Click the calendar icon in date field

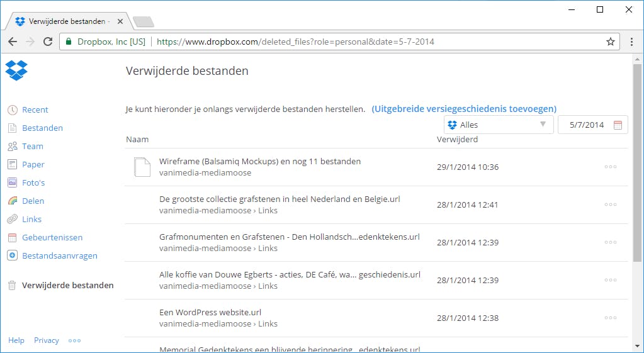pos(618,125)
